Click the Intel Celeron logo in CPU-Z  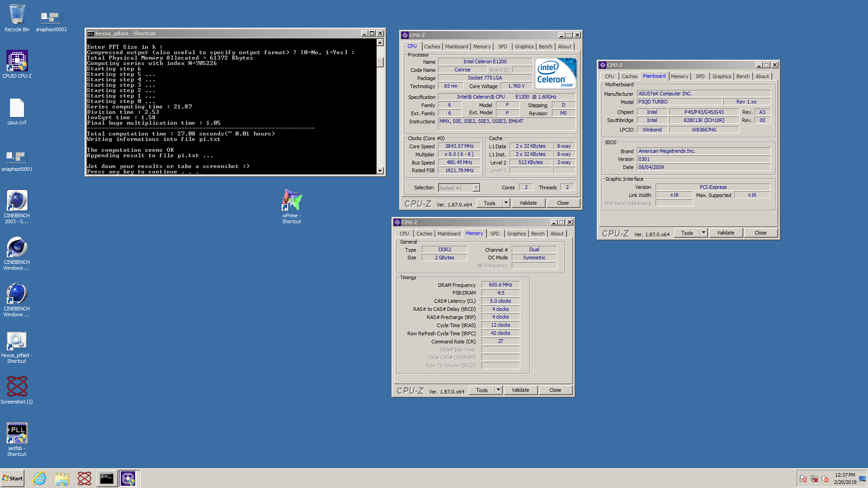click(556, 73)
